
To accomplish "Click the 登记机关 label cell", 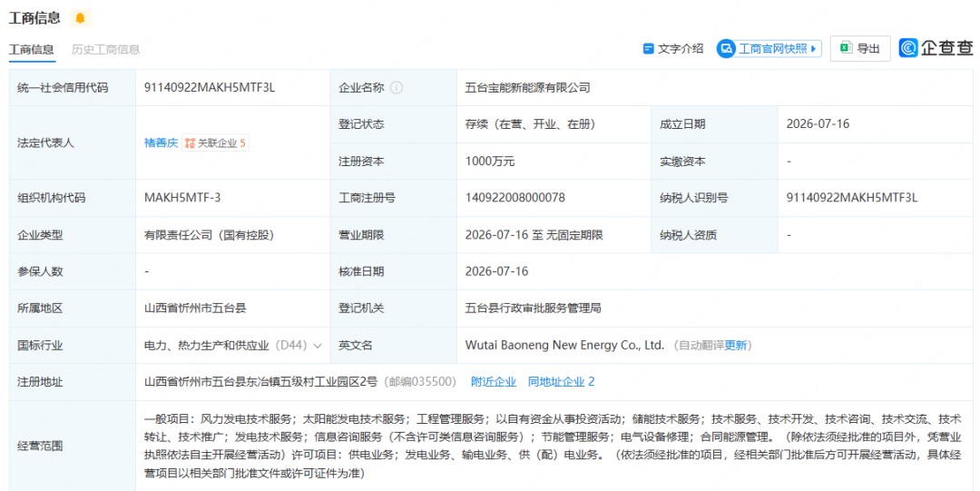I will click(393, 308).
